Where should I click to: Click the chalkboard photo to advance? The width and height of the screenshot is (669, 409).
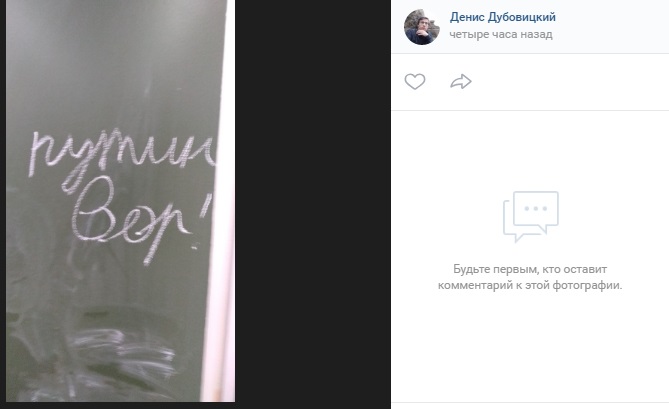pos(120,200)
